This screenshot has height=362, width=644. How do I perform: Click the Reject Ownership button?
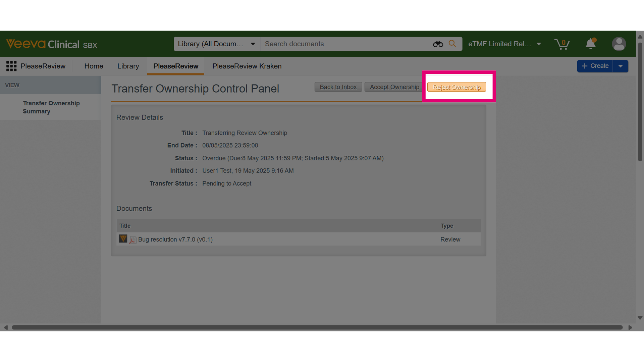tap(457, 87)
